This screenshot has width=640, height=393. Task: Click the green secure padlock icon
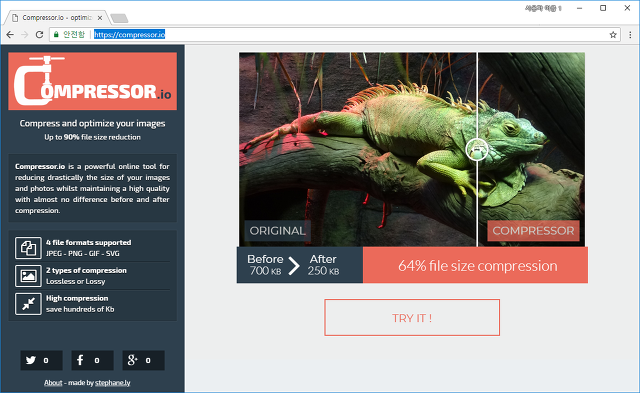tap(56, 35)
